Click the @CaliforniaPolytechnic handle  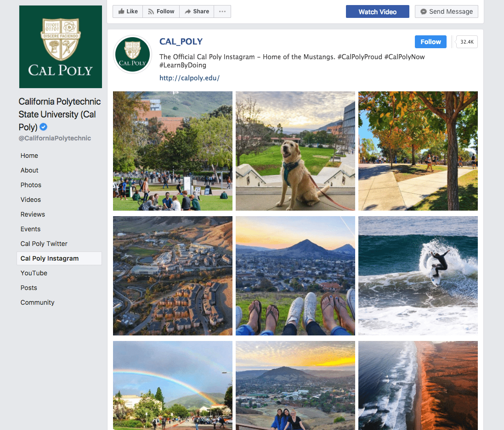click(55, 138)
